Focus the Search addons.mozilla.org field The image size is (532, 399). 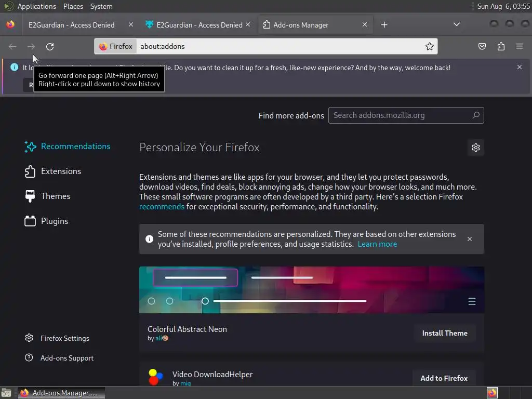(406, 115)
